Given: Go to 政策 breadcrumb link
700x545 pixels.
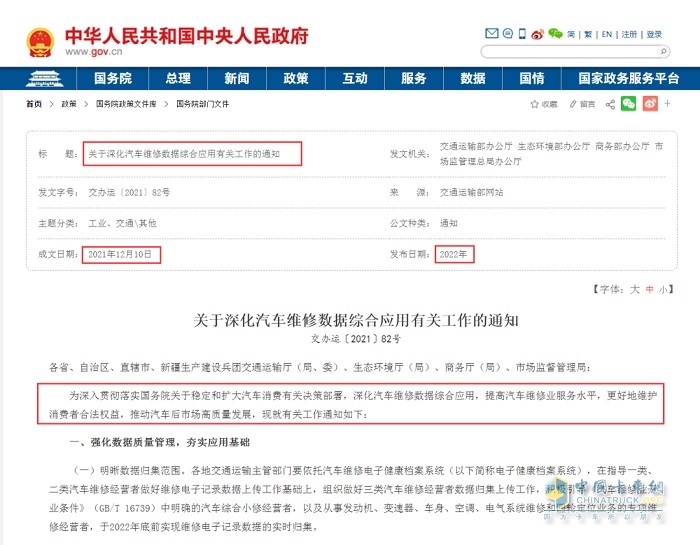Looking at the screenshot, I should coord(69,104).
